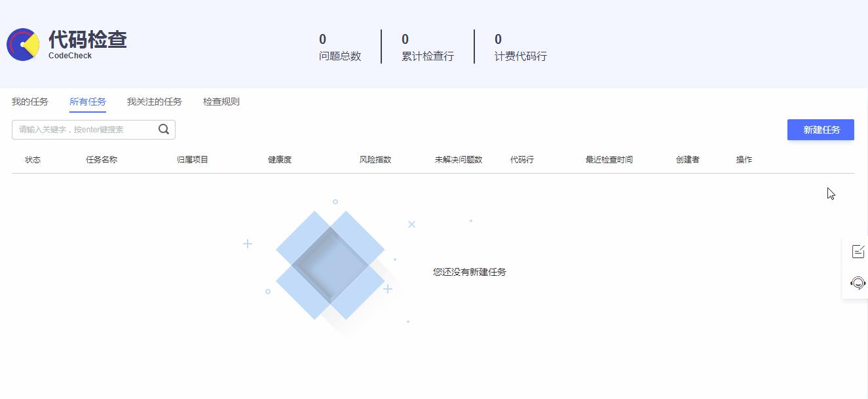
Task: Open the feedback edit icon on right edge
Action: [x=858, y=250]
